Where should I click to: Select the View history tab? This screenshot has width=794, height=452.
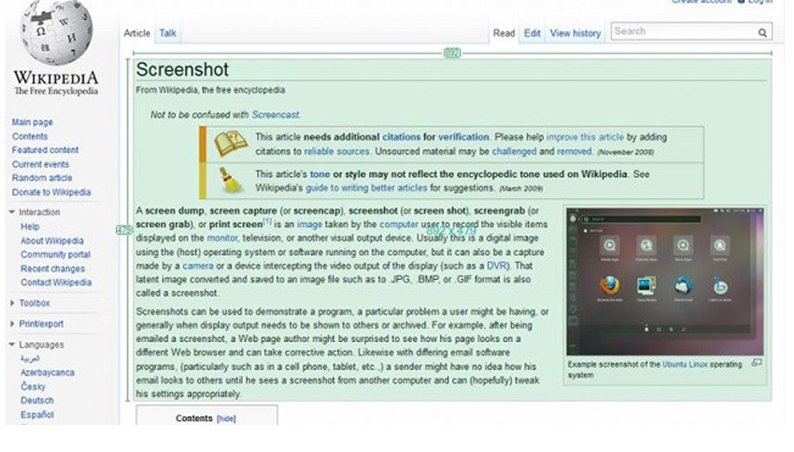(575, 33)
